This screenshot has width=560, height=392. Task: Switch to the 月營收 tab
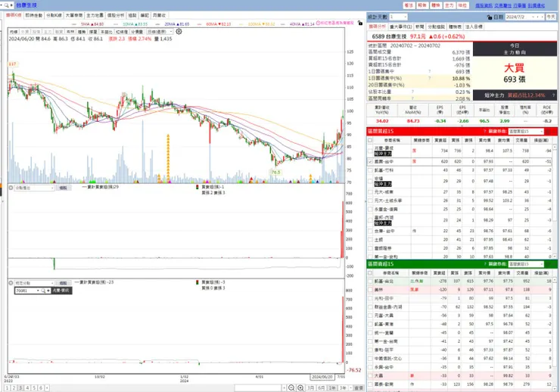coord(159,15)
